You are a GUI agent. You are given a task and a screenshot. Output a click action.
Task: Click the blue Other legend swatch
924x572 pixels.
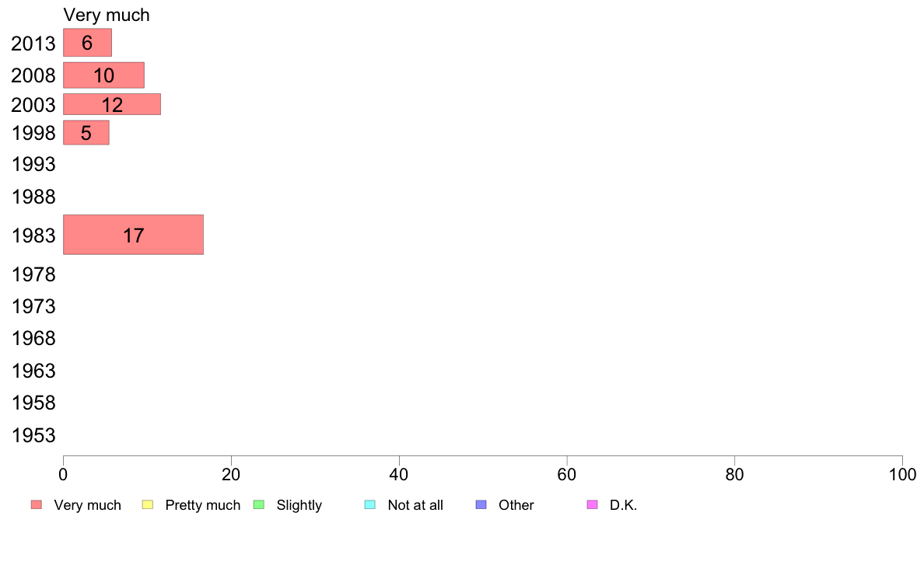coord(481,505)
